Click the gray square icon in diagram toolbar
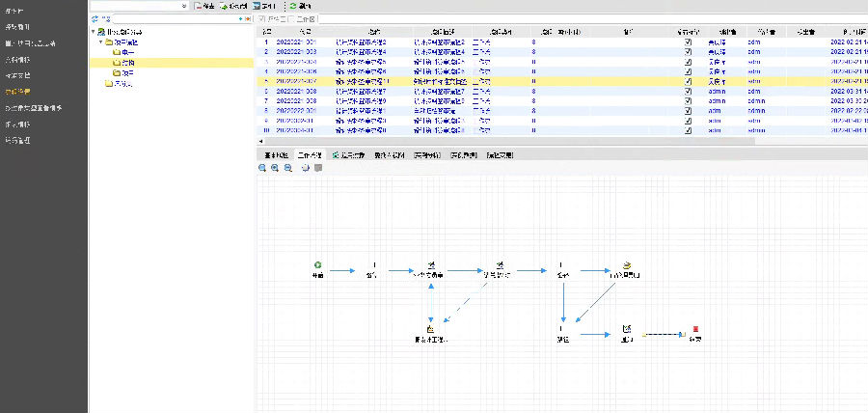 [x=318, y=167]
